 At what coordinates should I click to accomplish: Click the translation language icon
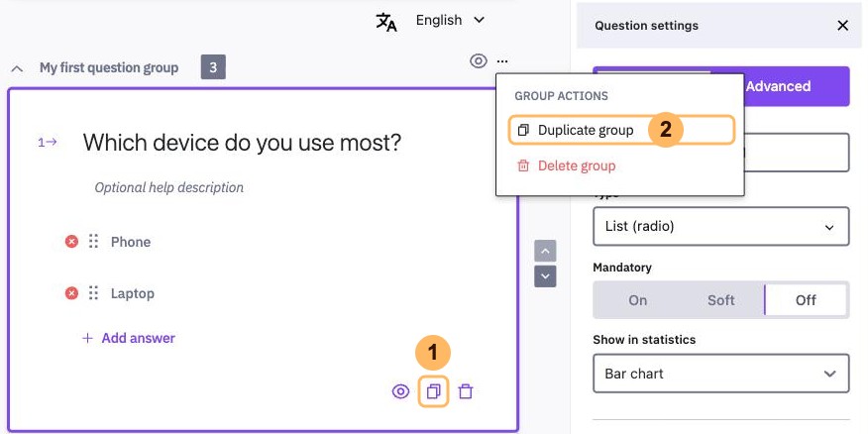(x=386, y=22)
